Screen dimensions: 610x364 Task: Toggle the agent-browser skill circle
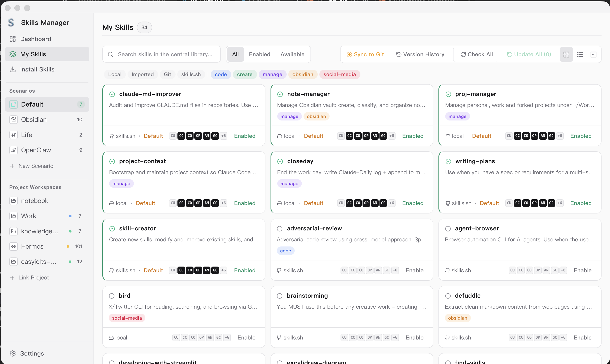pyautogui.click(x=448, y=229)
